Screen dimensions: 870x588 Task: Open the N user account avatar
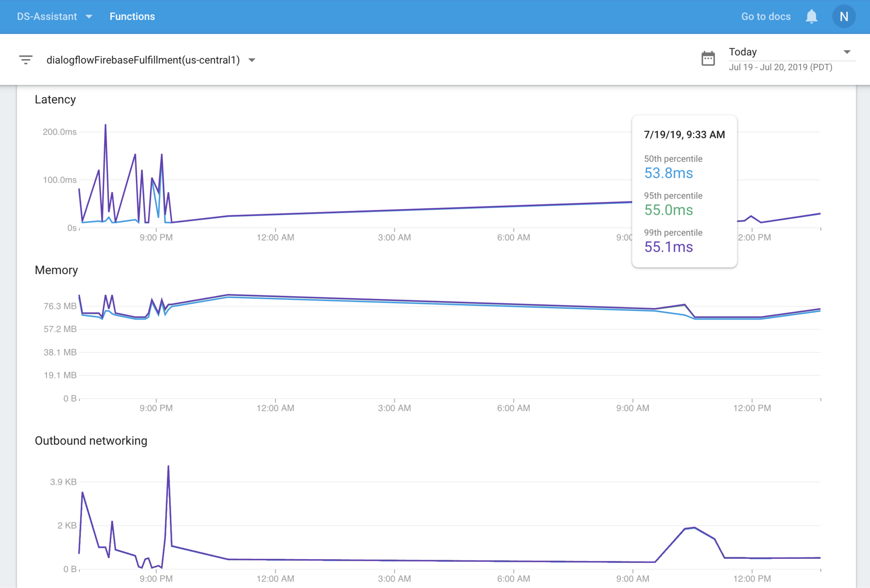point(843,17)
